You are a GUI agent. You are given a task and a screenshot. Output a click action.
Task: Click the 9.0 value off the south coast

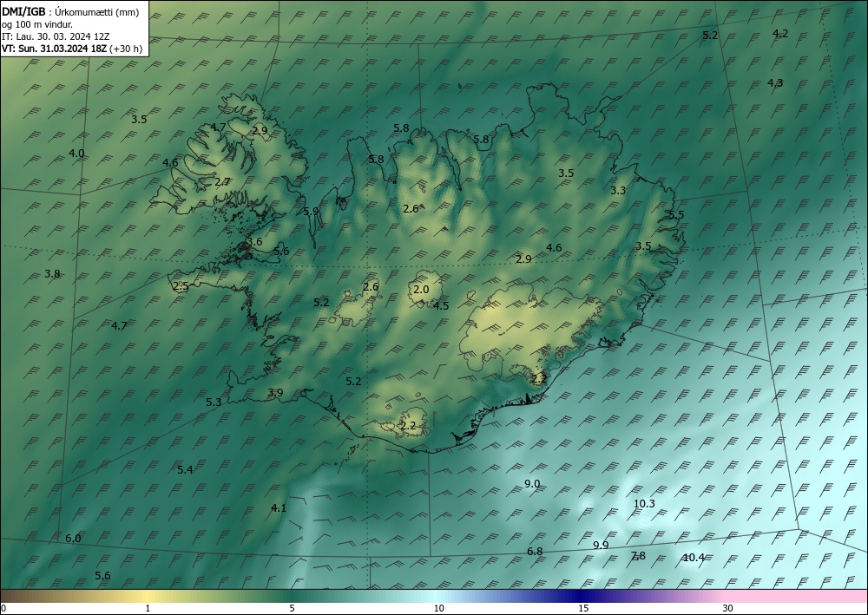532,483
